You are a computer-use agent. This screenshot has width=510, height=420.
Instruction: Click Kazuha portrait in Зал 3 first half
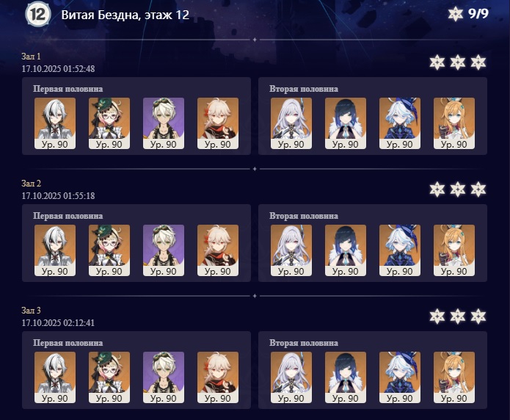pyautogui.click(x=218, y=377)
